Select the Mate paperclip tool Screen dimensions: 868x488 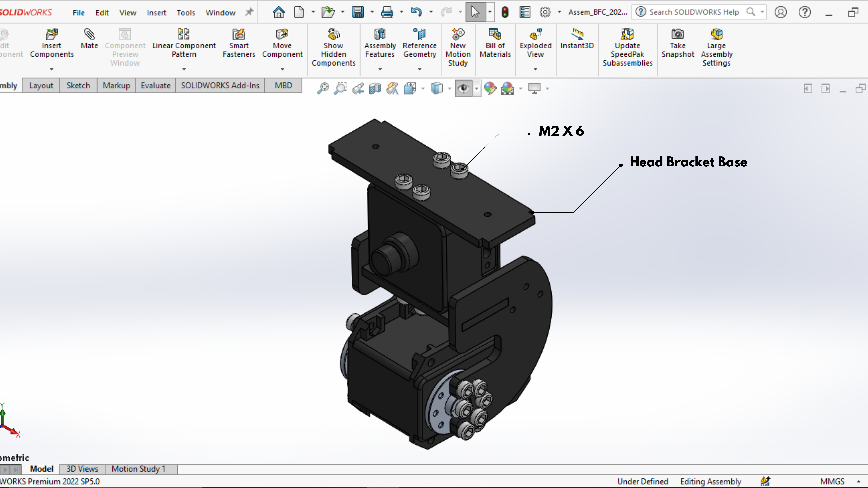[x=89, y=39]
